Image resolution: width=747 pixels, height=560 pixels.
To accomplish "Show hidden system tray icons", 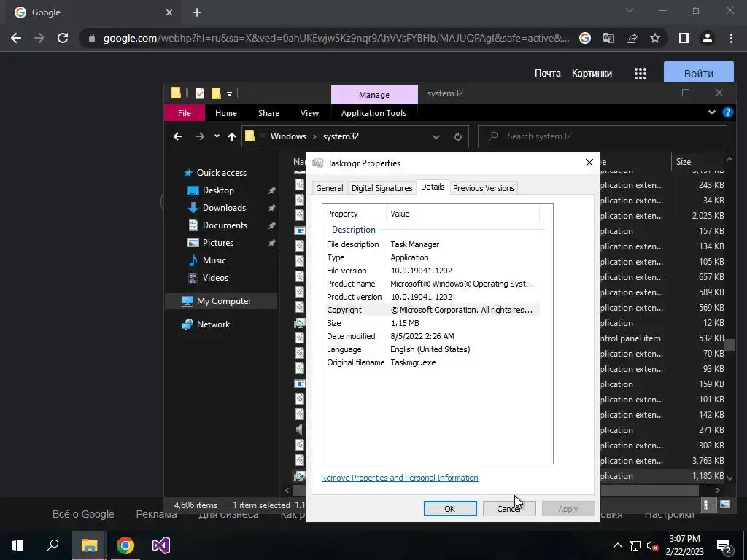I will (x=617, y=545).
